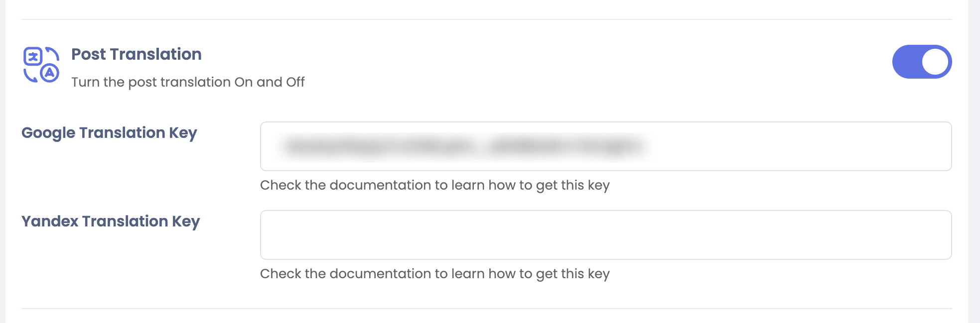Screen dimensions: 980x323
Task: Click the white knob of the Post Translation switch
Action: 935,62
